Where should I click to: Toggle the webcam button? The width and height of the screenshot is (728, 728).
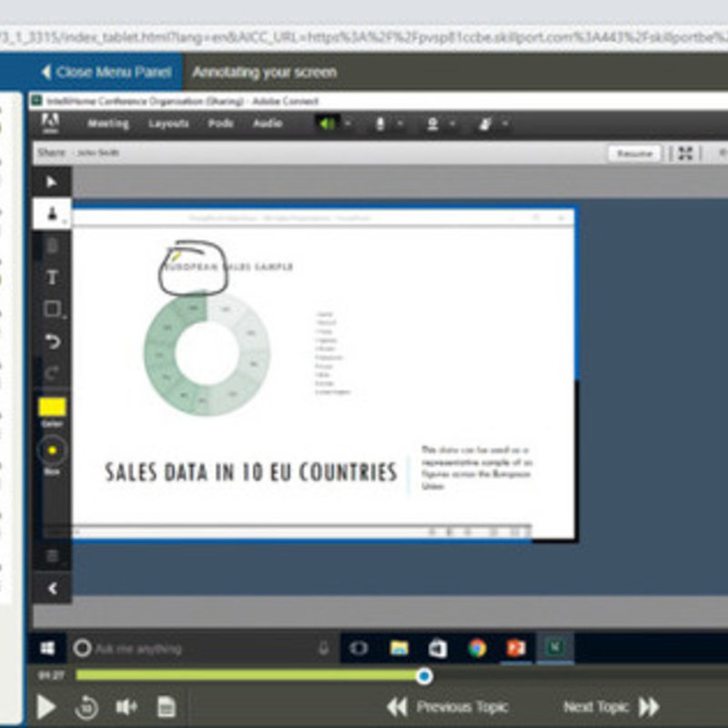pyautogui.click(x=433, y=124)
